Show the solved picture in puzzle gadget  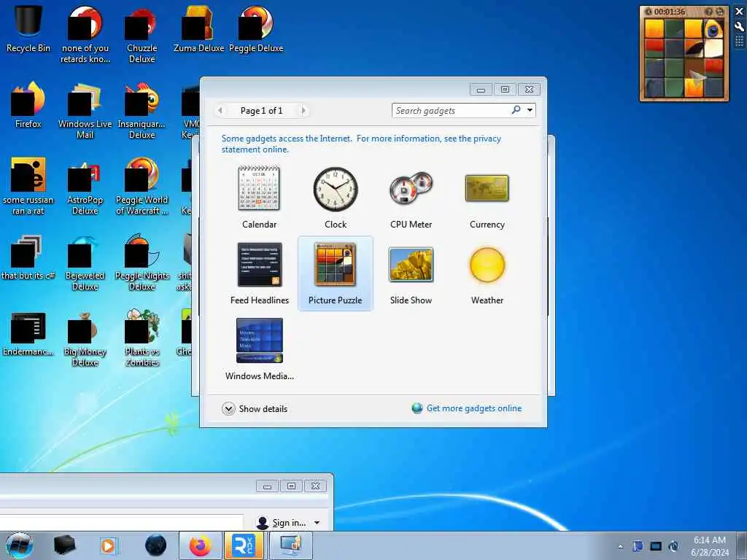click(708, 12)
